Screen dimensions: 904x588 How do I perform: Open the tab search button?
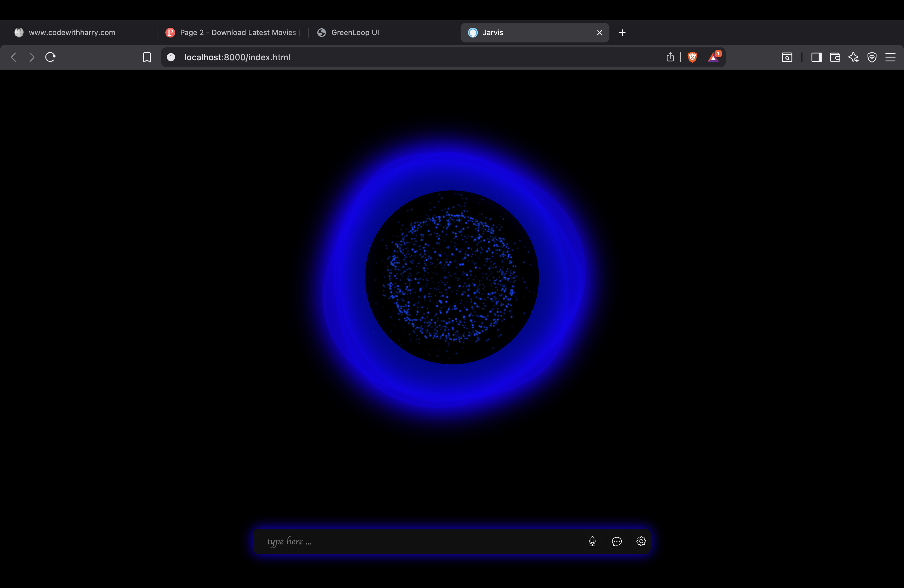pyautogui.click(x=787, y=57)
